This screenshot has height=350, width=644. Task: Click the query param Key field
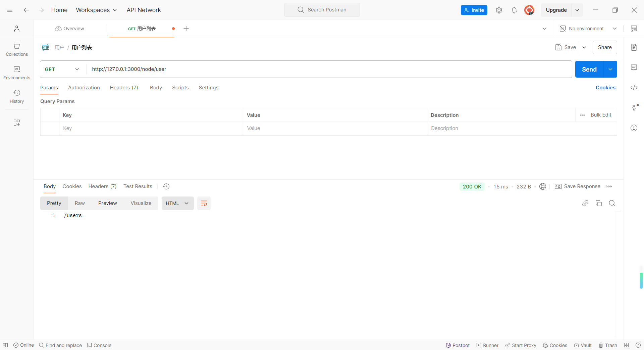pyautogui.click(x=151, y=128)
